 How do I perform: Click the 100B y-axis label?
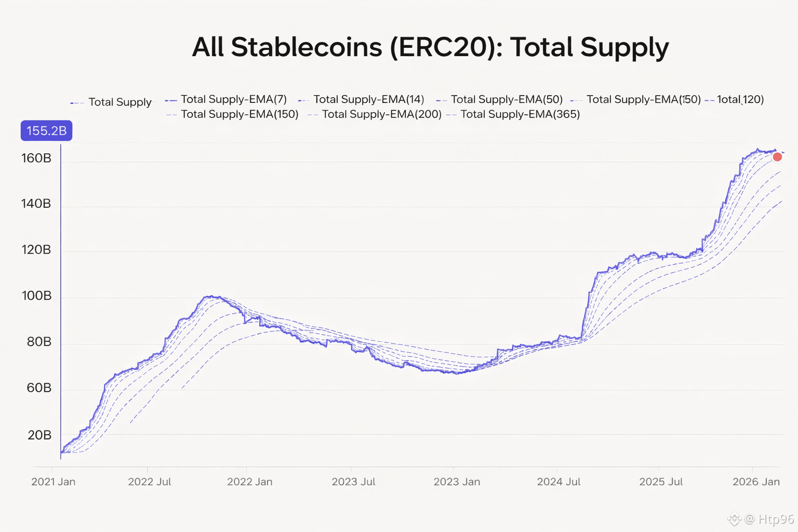(36, 296)
